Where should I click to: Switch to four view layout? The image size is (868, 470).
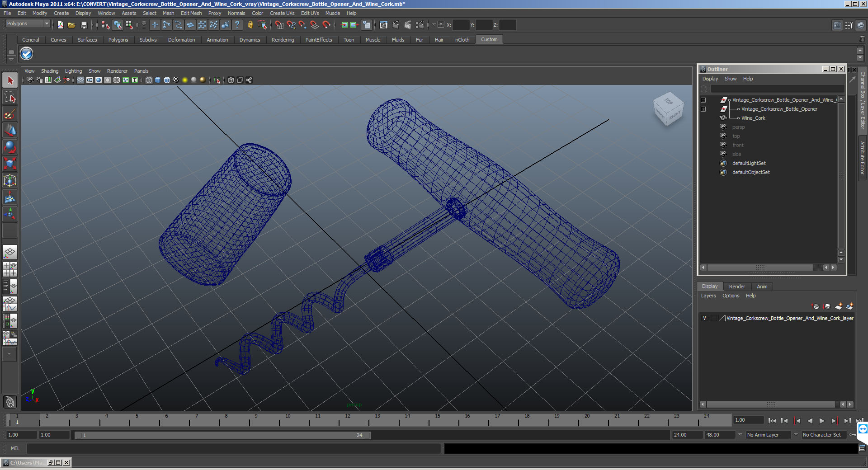[10, 269]
